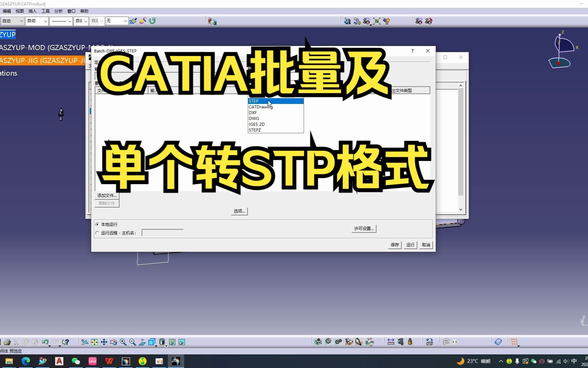Expand the leftmost 自动 combo box
The width and height of the screenshot is (588, 368).
click(21, 21)
